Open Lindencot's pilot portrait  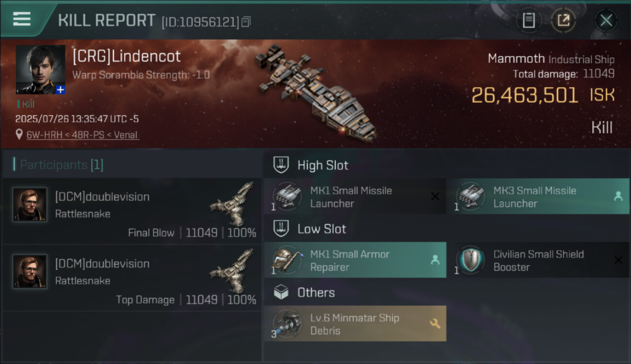click(40, 69)
